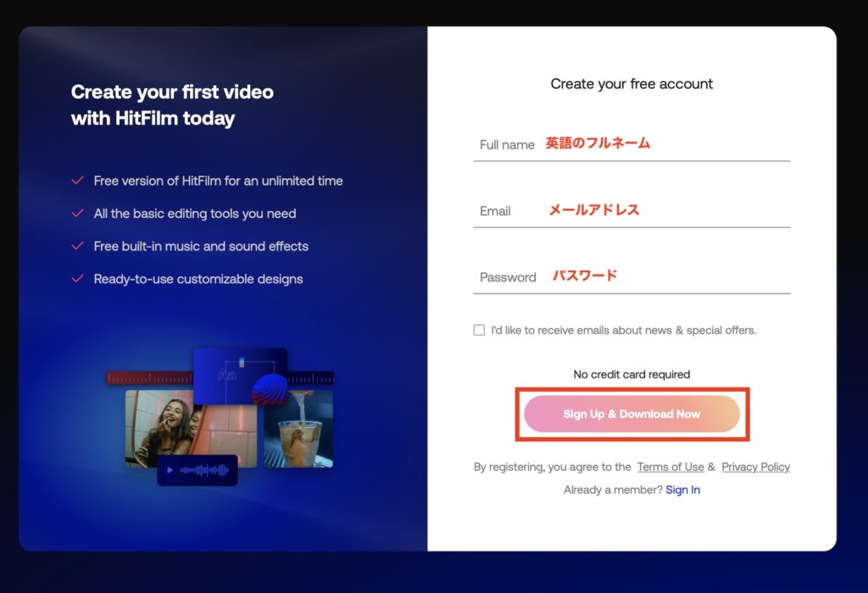Click Sign Up & Download Now button
Image resolution: width=868 pixels, height=593 pixels.
click(632, 414)
